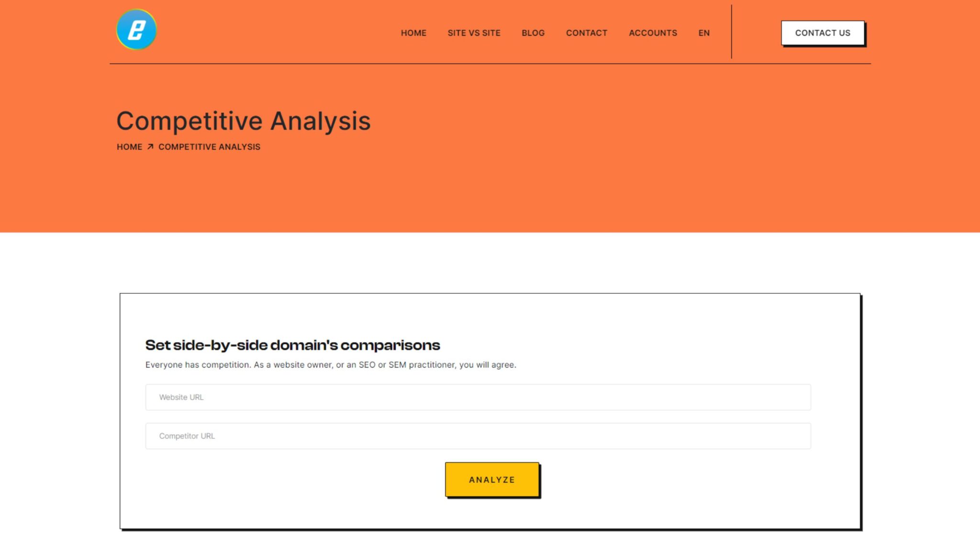Open the ACCOUNTS menu item
The height and width of the screenshot is (552, 980).
click(653, 33)
